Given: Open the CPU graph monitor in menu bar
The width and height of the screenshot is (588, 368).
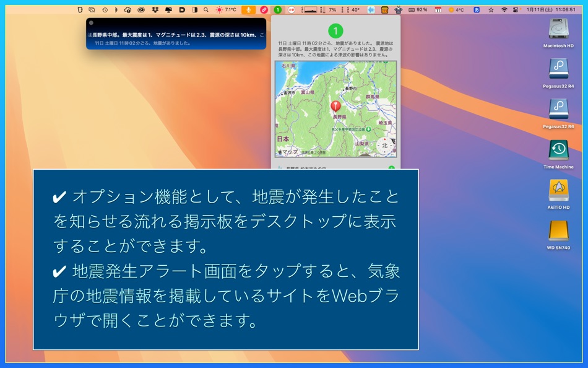Looking at the screenshot, I should (x=311, y=10).
